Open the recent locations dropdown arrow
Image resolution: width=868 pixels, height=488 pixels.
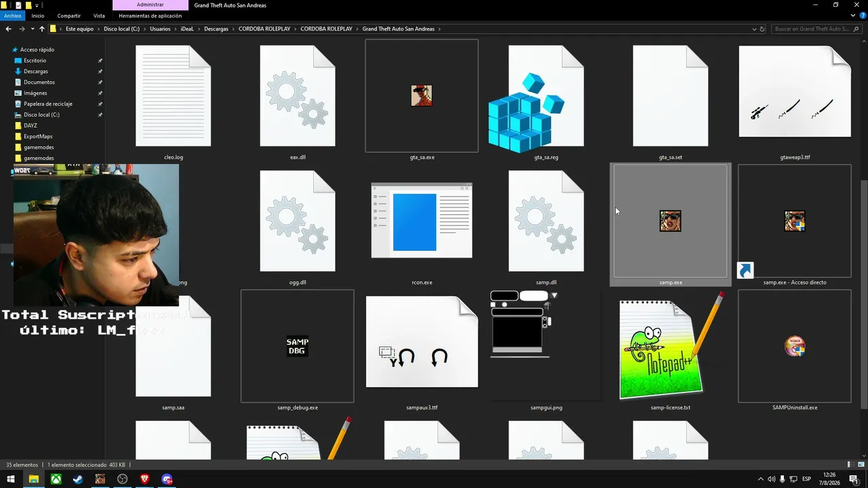32,29
